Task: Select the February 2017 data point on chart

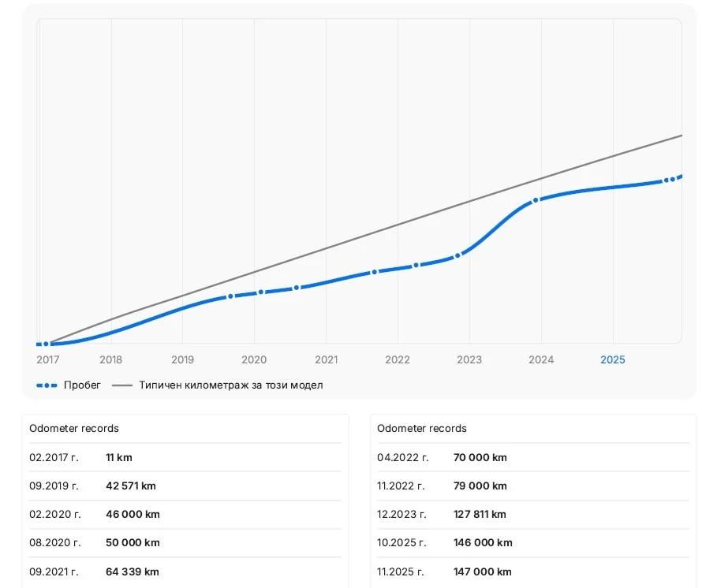Action: pyautogui.click(x=47, y=344)
